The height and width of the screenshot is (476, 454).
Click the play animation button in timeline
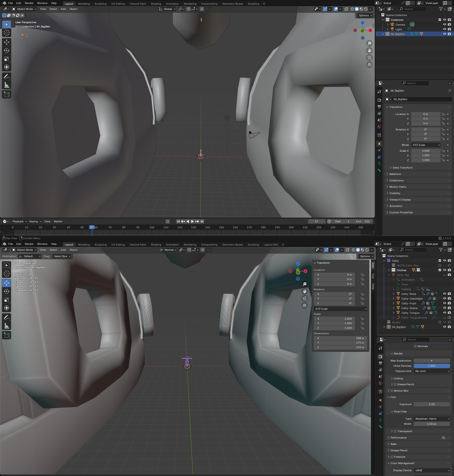coord(192,221)
